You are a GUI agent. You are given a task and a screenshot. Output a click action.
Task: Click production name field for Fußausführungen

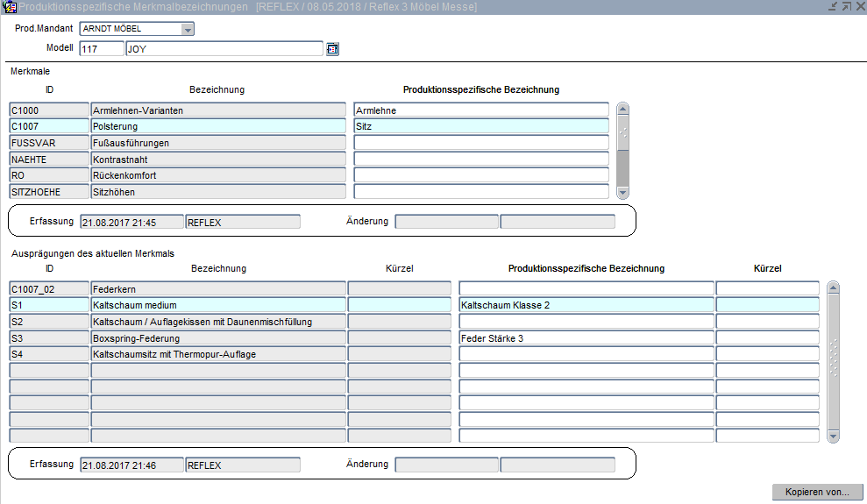point(480,143)
